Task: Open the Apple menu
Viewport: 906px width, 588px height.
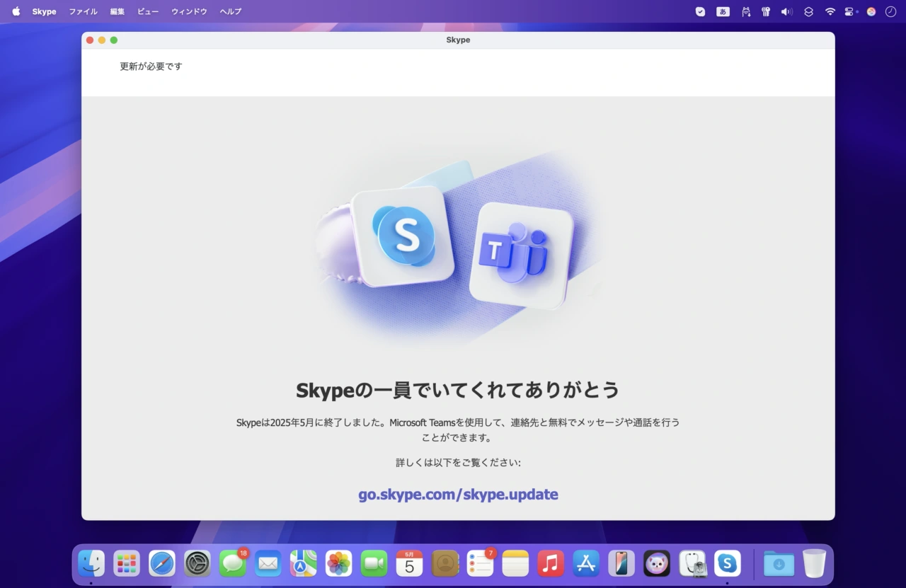Action: (16, 11)
